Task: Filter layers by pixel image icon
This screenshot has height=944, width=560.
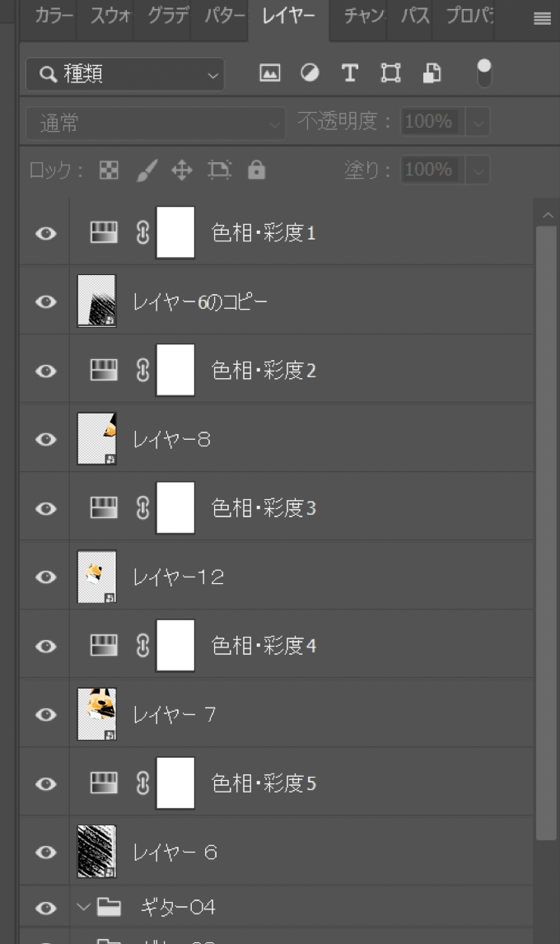Action: pyautogui.click(x=270, y=72)
